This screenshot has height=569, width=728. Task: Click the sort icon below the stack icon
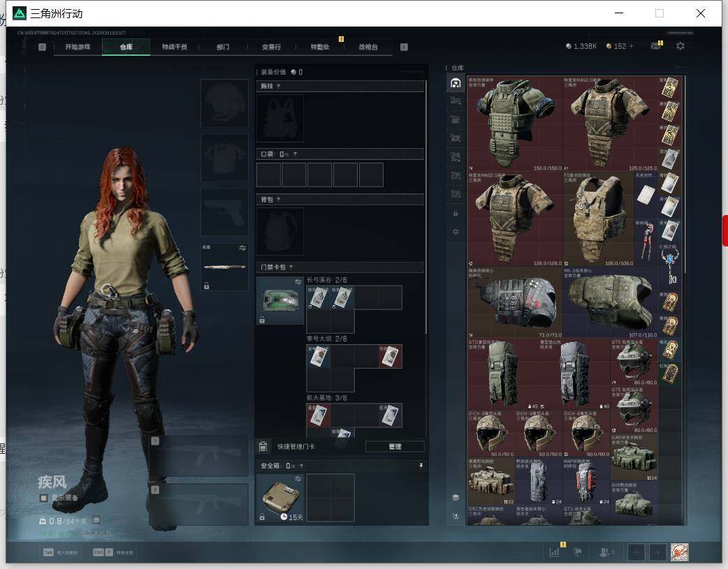pyautogui.click(x=456, y=516)
